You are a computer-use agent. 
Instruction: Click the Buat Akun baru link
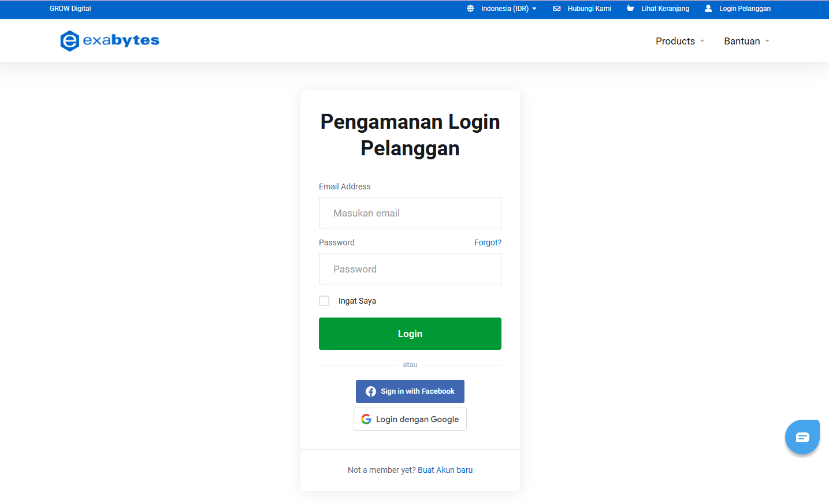(x=445, y=470)
